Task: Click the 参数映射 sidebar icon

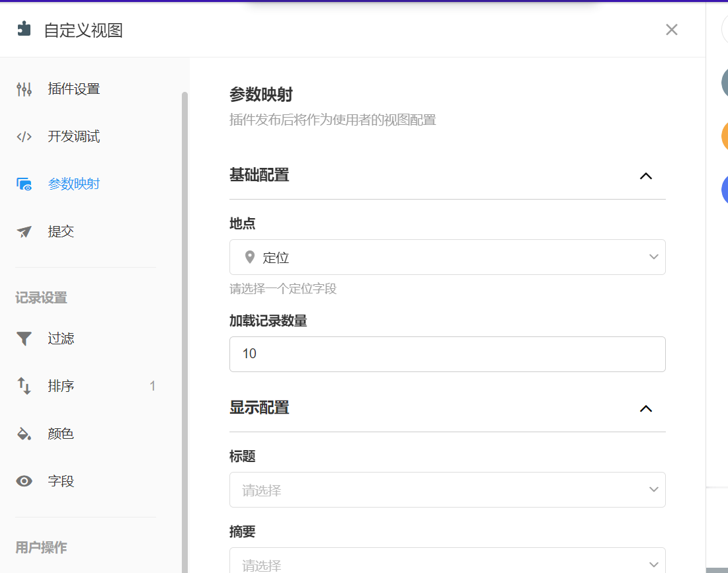Action: (24, 184)
